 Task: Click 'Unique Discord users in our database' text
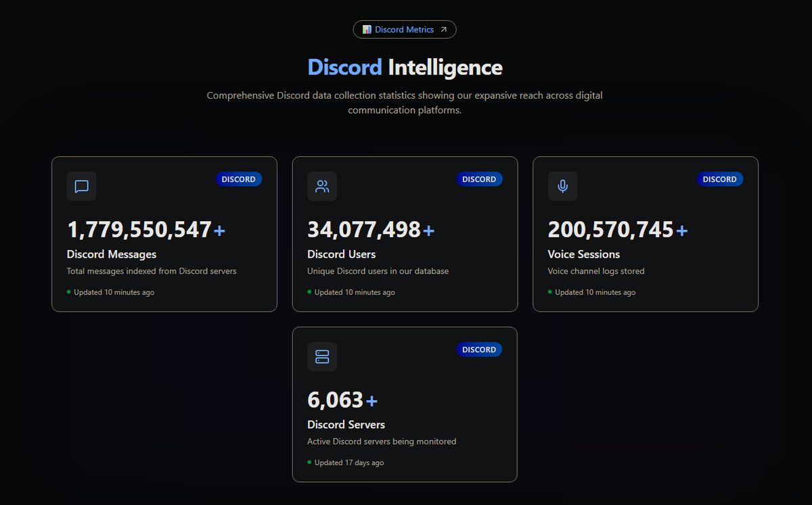[378, 271]
